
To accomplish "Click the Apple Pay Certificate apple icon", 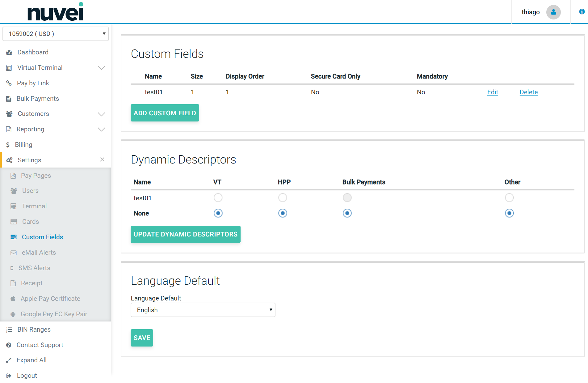I will coord(13,299).
